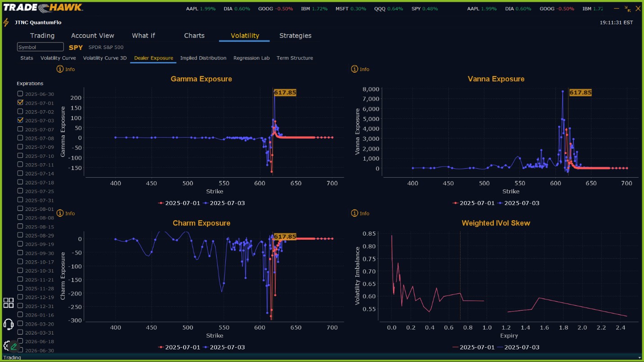Switch to the Strategies tab
This screenshot has height=362, width=644.
[295, 36]
